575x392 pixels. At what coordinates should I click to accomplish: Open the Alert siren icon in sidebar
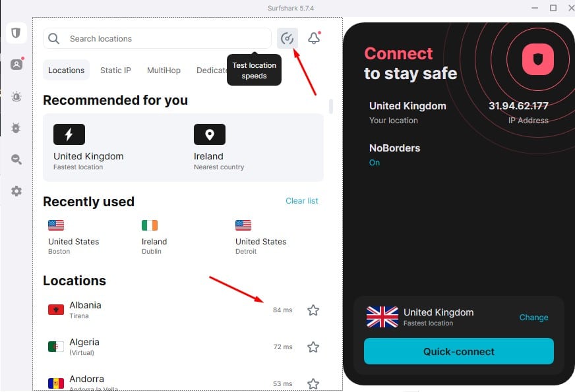click(x=16, y=97)
